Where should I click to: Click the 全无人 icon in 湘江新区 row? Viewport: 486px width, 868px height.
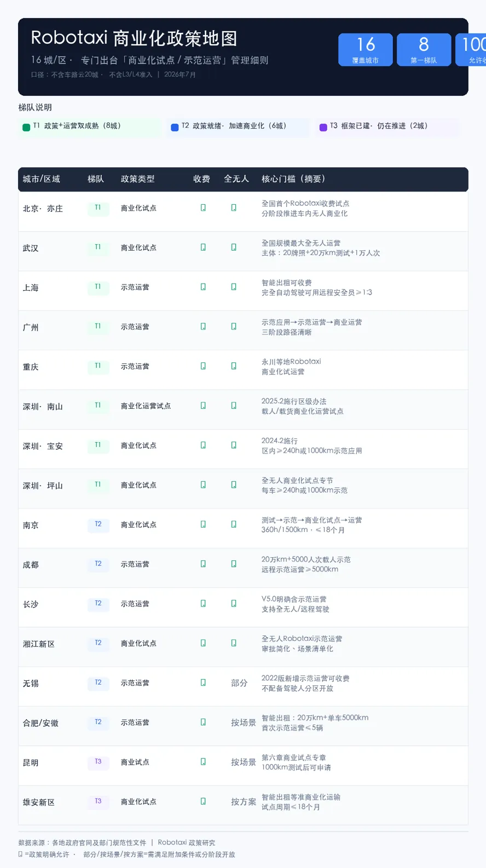tap(234, 643)
